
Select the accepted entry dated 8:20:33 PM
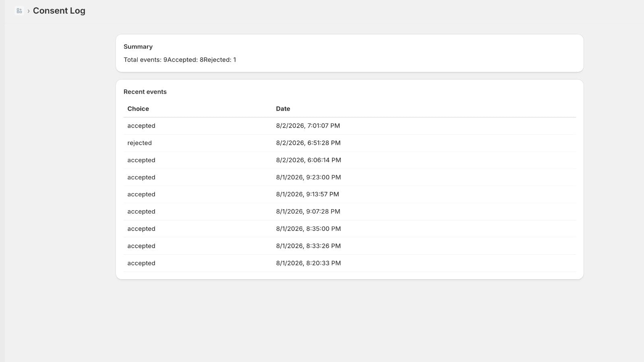click(x=141, y=263)
